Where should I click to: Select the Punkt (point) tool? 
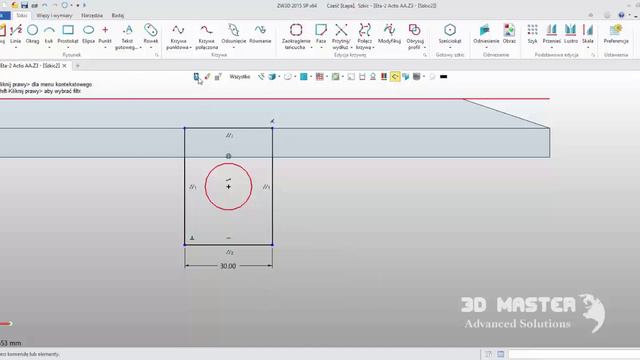[x=105, y=33]
